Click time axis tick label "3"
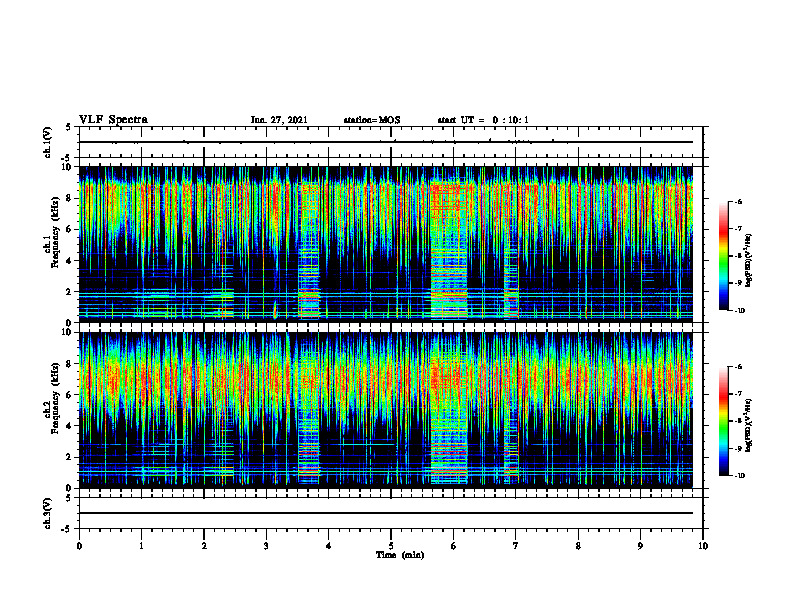Viewport: 792px width, 612px height. pos(266,546)
